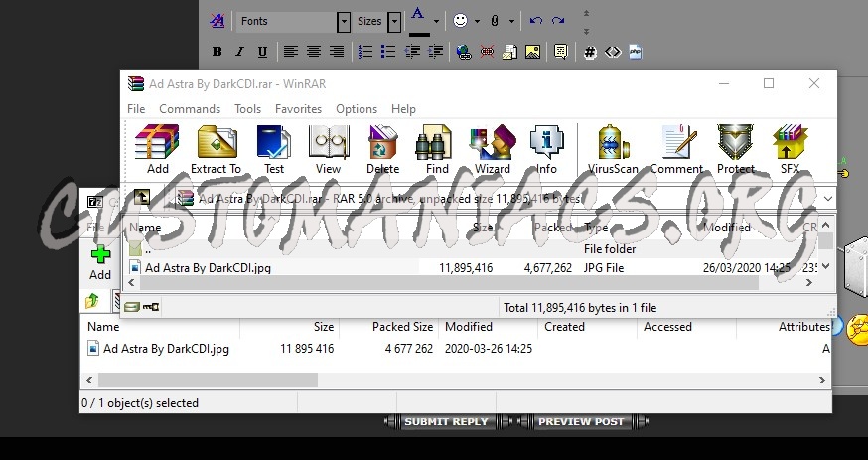This screenshot has height=460, width=868.
Task: Click the Submit Reply button
Action: [x=446, y=422]
